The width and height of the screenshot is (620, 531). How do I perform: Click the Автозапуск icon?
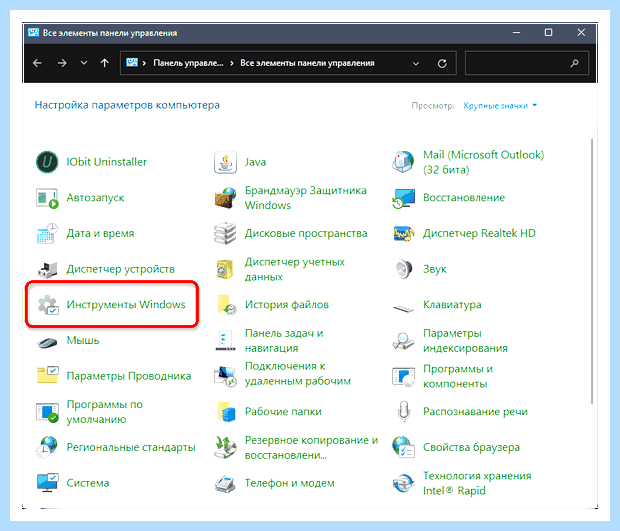pyautogui.click(x=47, y=198)
